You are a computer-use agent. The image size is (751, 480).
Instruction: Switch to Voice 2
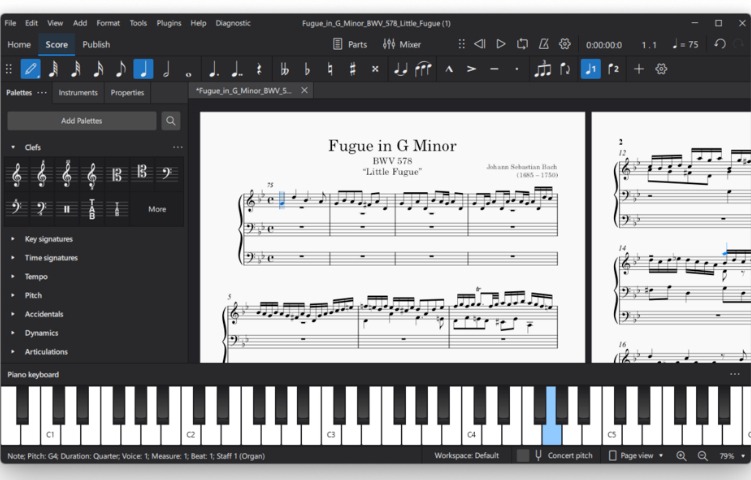point(613,69)
